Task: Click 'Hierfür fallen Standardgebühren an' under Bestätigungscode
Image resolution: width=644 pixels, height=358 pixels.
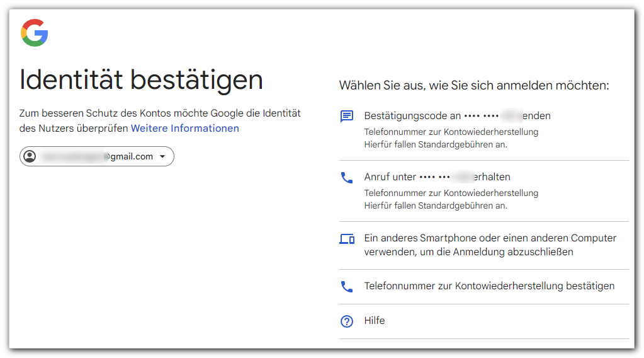Action: tap(436, 145)
